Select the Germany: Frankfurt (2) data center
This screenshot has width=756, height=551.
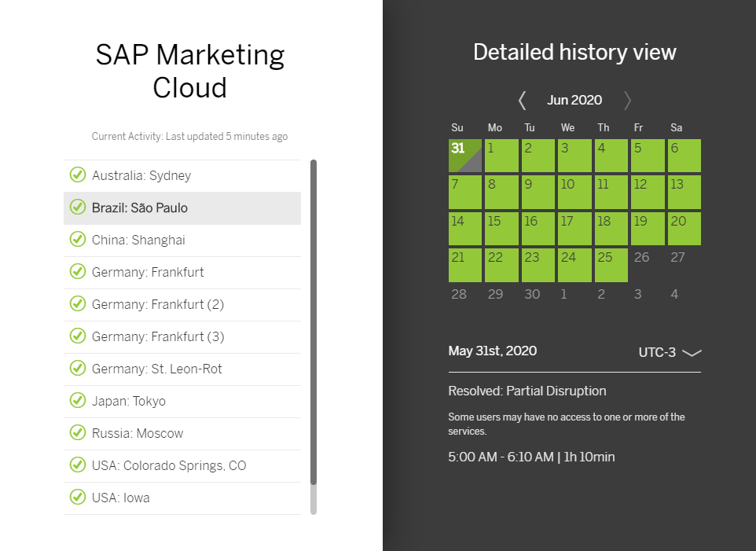coord(182,305)
